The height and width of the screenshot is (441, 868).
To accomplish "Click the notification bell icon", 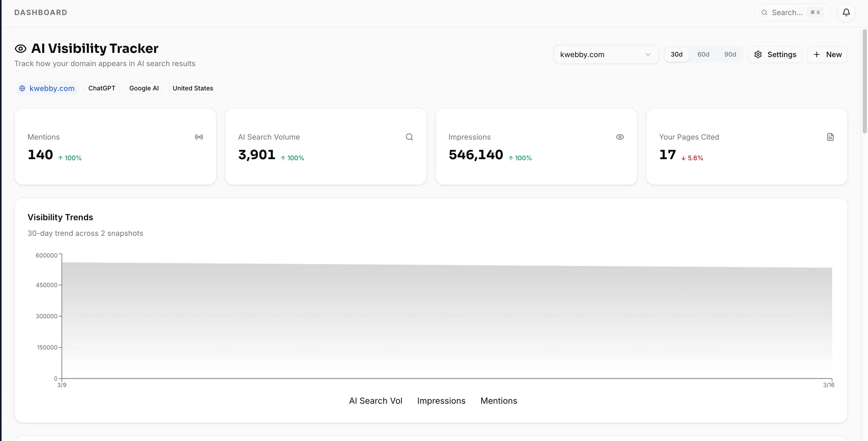I will click(x=846, y=13).
